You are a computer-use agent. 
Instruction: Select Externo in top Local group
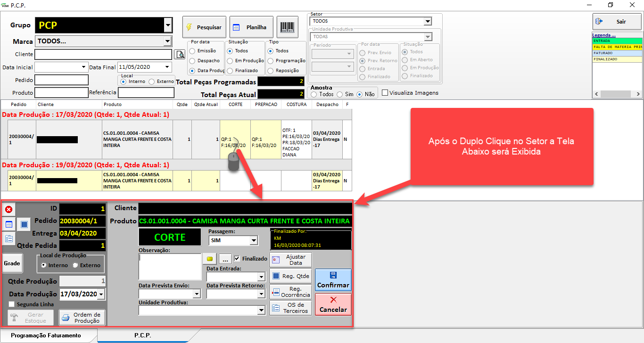151,82
